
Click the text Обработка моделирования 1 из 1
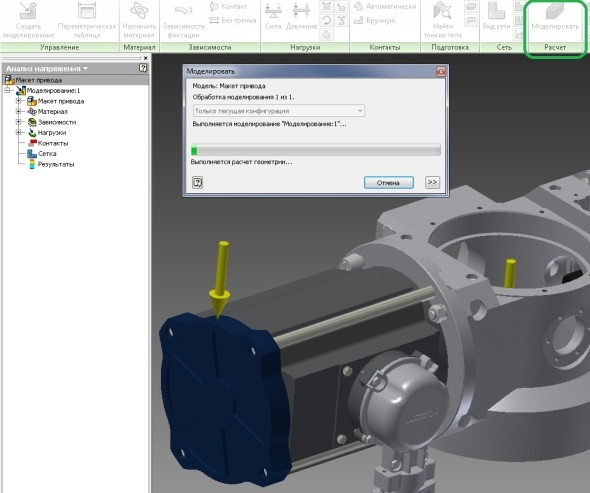[243, 97]
